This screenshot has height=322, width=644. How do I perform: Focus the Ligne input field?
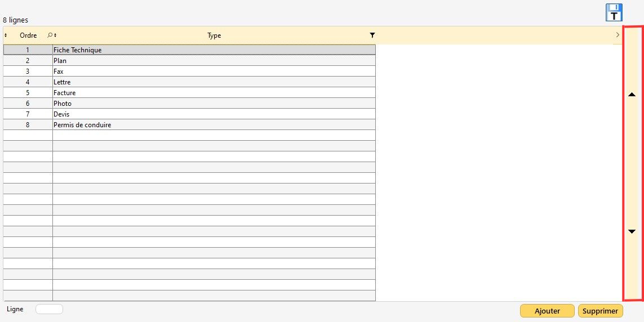click(x=49, y=309)
